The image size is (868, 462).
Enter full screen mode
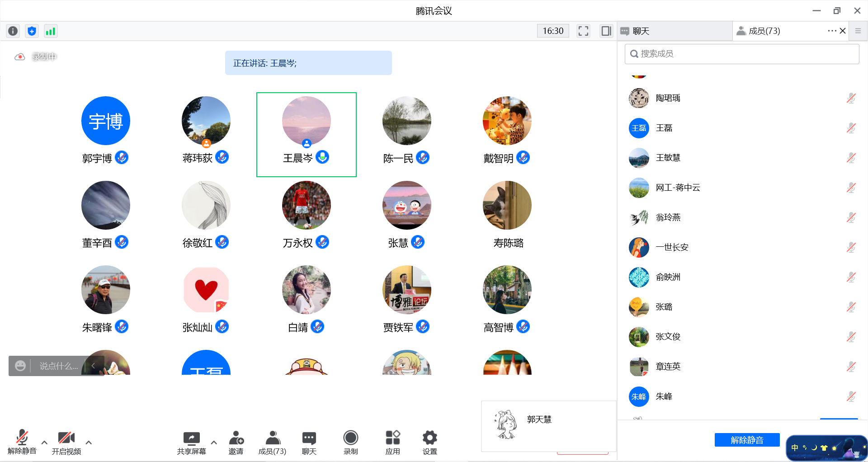(x=583, y=31)
